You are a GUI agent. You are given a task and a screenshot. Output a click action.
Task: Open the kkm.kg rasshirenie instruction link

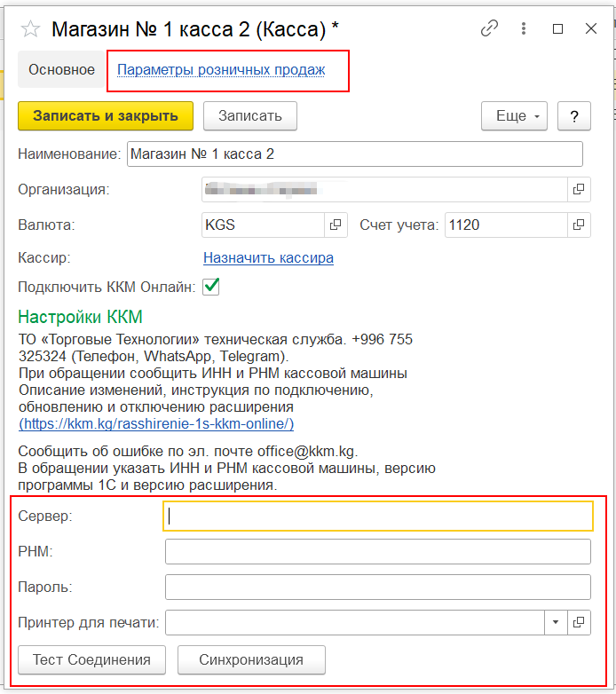click(155, 424)
